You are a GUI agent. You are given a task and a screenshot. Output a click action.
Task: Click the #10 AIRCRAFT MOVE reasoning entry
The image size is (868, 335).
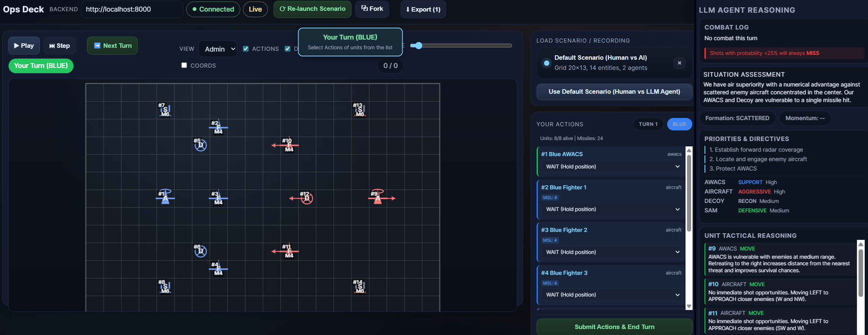(780, 292)
